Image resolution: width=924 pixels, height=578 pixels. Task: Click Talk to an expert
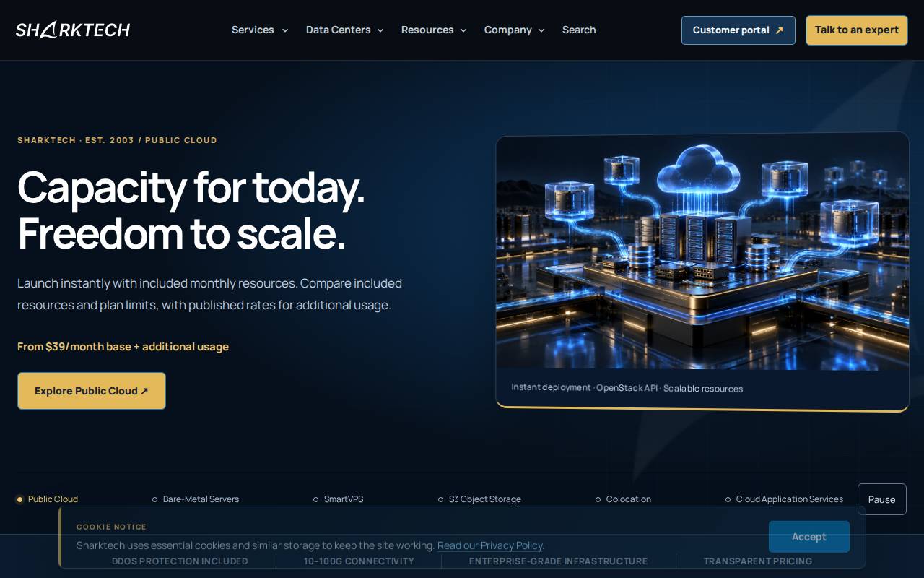[857, 30]
